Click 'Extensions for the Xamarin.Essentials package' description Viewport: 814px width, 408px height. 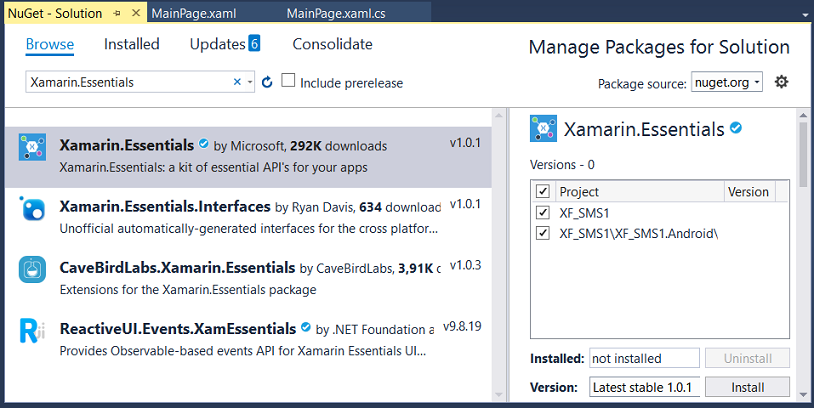pos(188,289)
